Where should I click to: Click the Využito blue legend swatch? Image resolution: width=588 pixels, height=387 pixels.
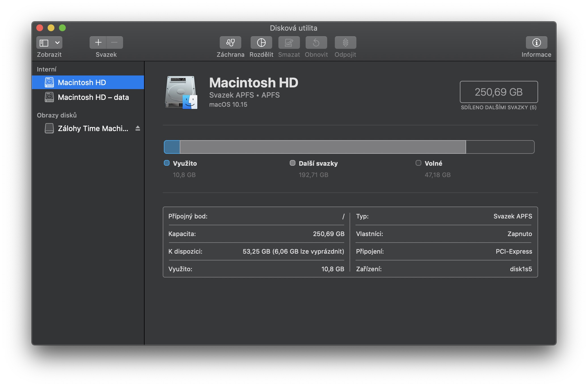[167, 163]
